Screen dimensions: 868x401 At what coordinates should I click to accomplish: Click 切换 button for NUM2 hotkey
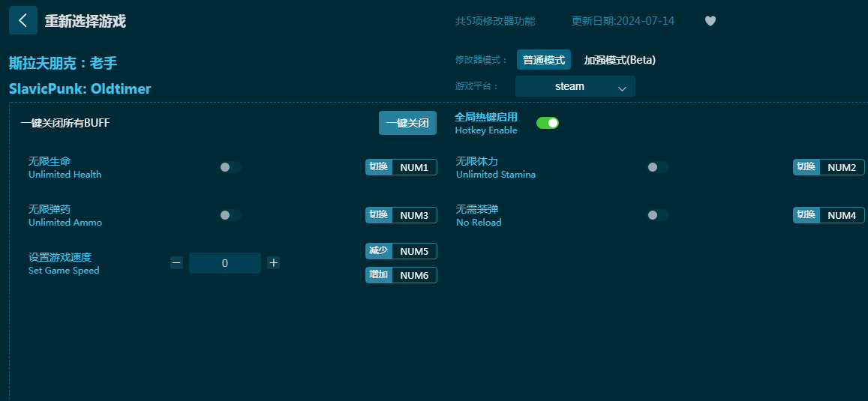pos(806,167)
